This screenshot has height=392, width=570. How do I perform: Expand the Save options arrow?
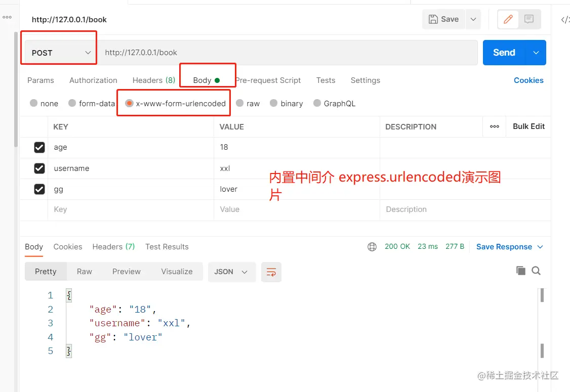click(x=473, y=19)
